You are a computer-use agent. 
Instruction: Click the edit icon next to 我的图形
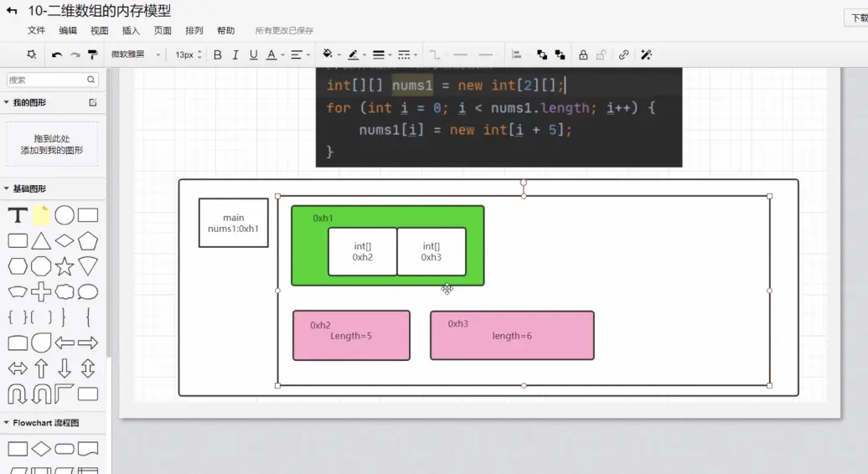pyautogui.click(x=93, y=102)
